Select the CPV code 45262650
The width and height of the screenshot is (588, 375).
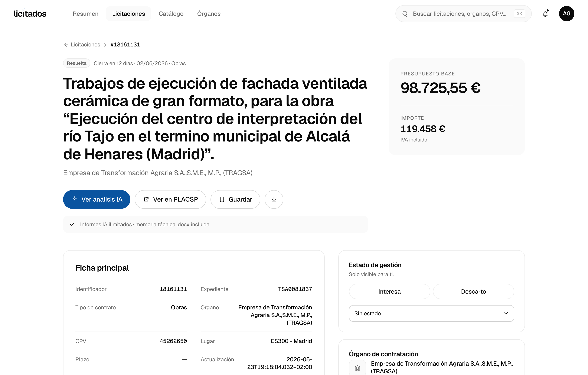tap(173, 341)
